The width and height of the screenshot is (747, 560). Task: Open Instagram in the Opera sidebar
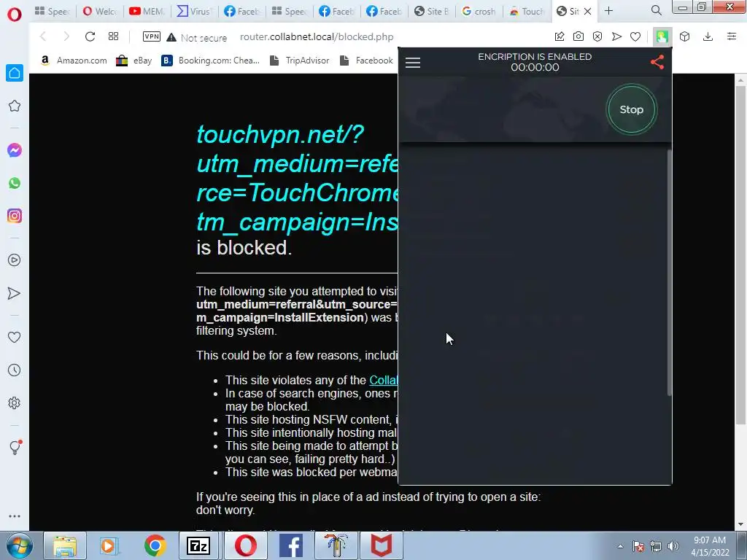pyautogui.click(x=15, y=216)
